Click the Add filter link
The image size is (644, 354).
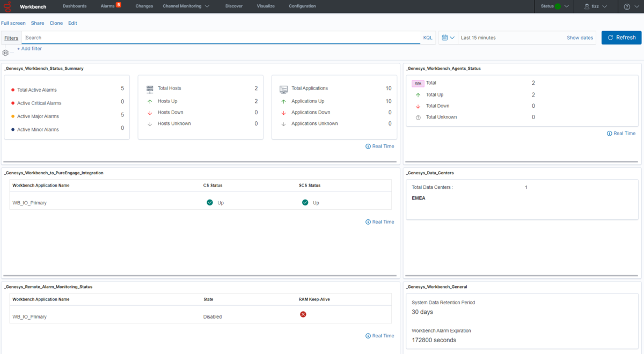30,49
